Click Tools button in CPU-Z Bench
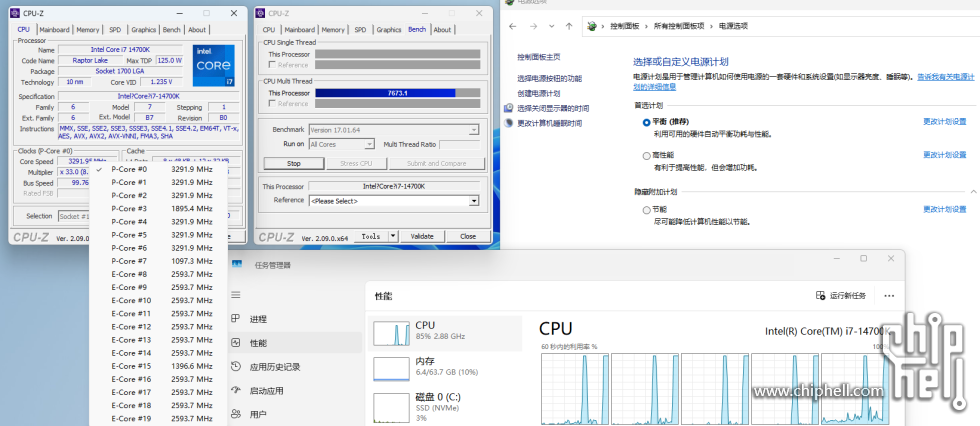This screenshot has height=426, width=980. (x=371, y=236)
